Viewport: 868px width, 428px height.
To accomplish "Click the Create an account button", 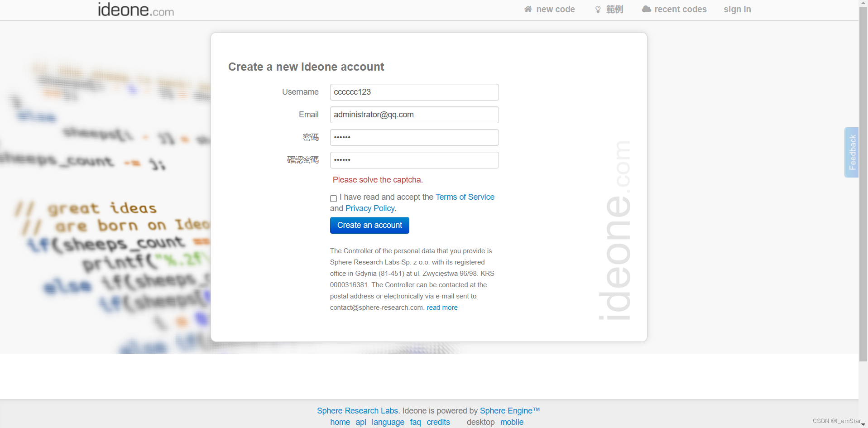I will 369,225.
